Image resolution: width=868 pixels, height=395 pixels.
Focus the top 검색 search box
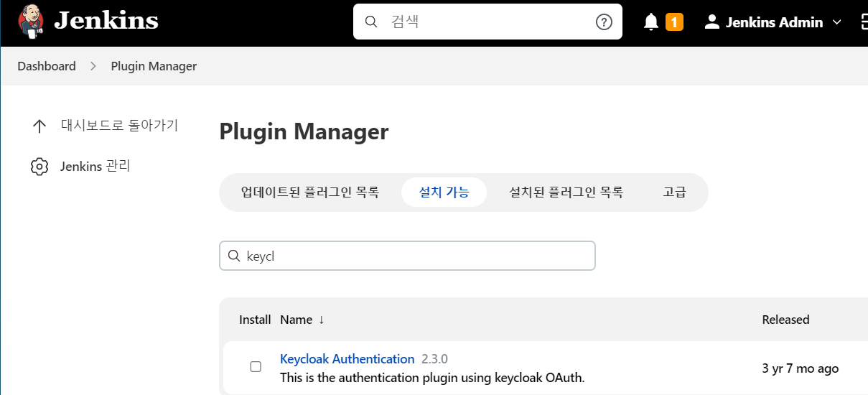[487, 22]
